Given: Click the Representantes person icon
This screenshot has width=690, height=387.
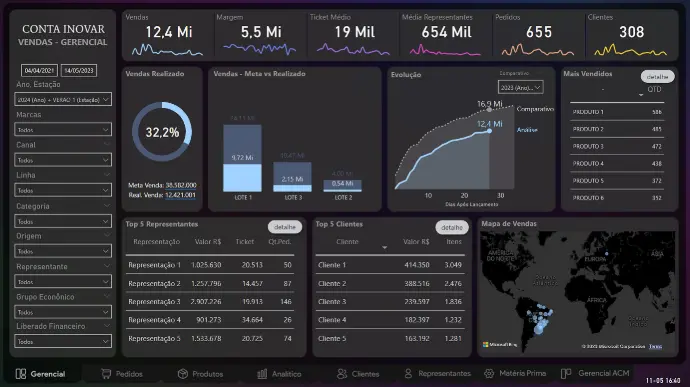Looking at the screenshot, I should point(408,373).
